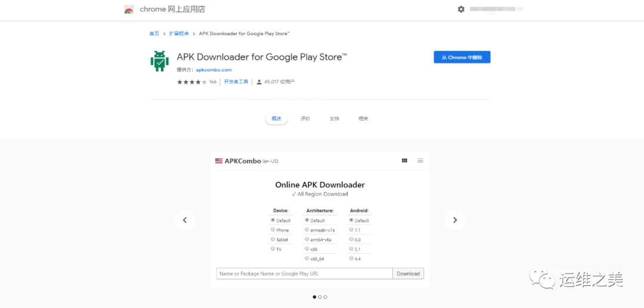
Task: Click the 'Online APK Downloader' heading
Action: tap(320, 184)
